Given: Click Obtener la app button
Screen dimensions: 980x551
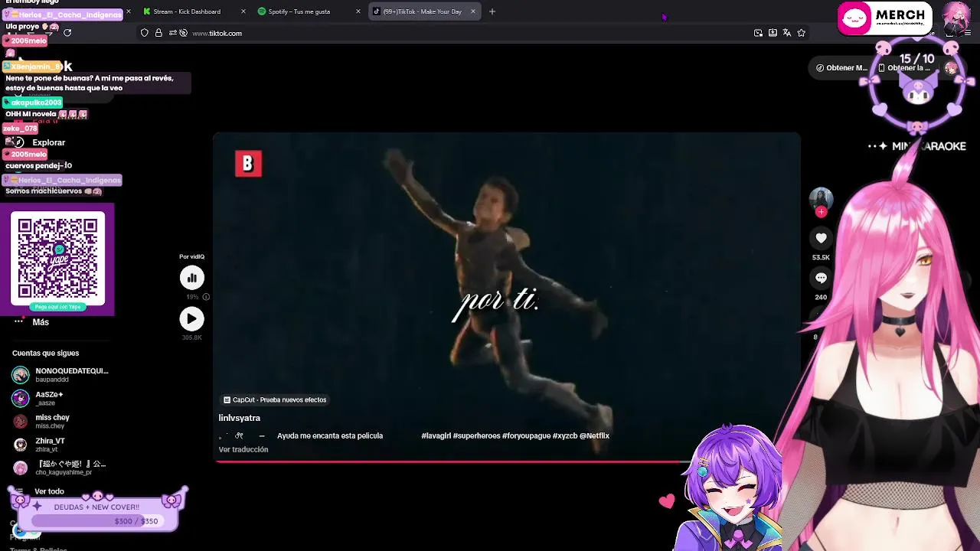Looking at the screenshot, I should [906, 67].
